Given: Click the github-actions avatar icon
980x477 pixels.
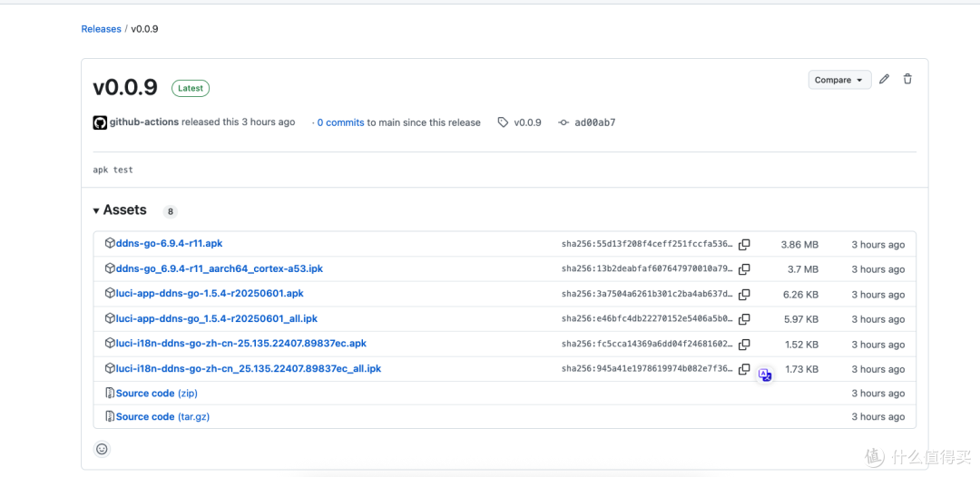Looking at the screenshot, I should pyautogui.click(x=100, y=122).
